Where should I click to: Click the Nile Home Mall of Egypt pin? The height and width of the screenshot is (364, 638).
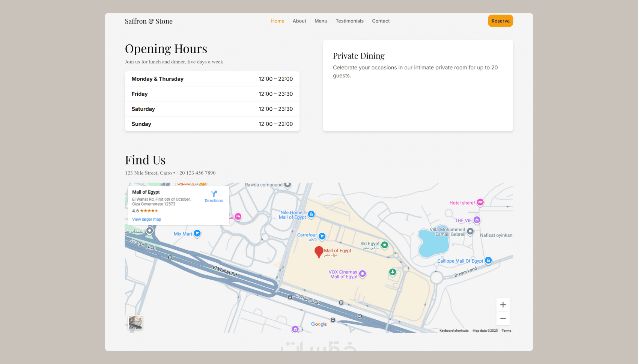pyautogui.click(x=311, y=214)
